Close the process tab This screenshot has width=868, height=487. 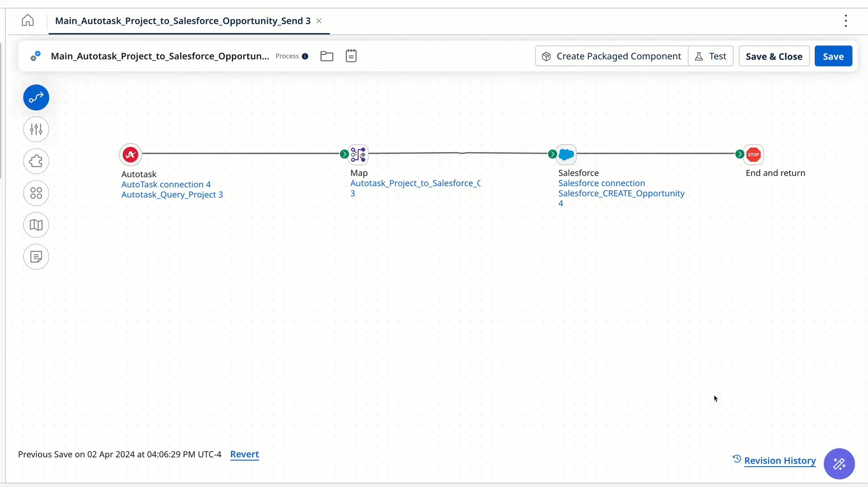[x=319, y=21]
